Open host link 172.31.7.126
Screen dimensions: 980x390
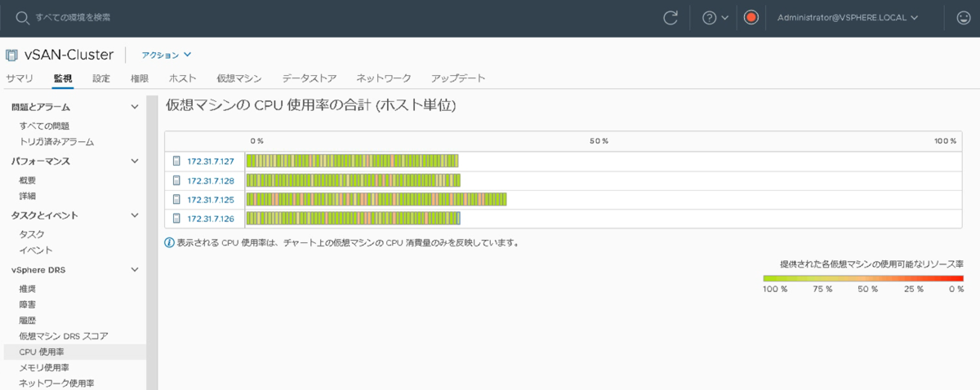coord(211,218)
